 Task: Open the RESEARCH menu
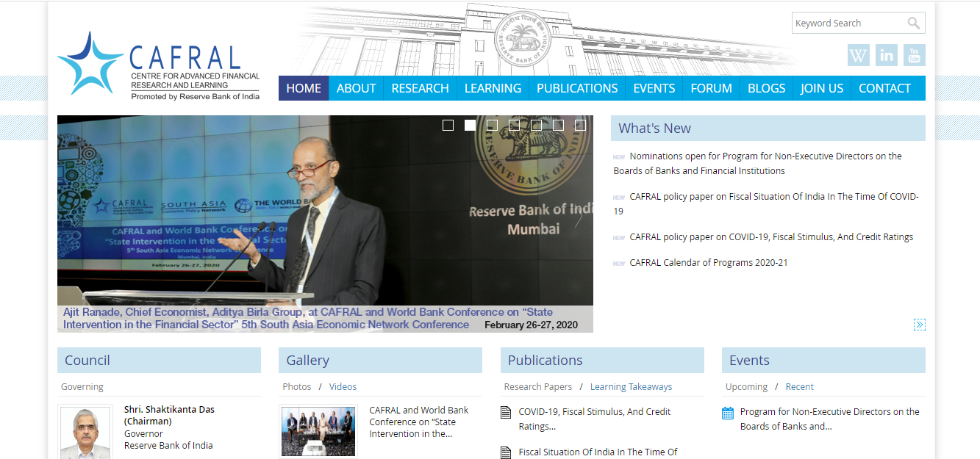pyautogui.click(x=420, y=88)
